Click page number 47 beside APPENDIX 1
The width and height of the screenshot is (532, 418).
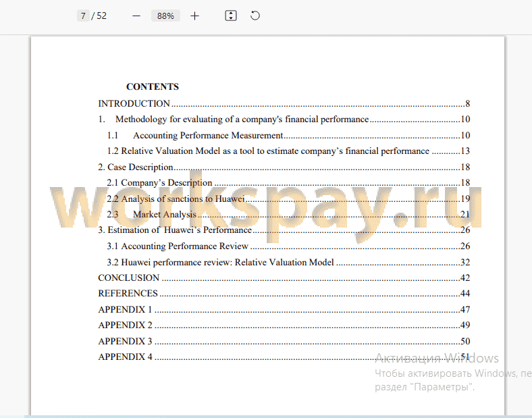tap(465, 309)
